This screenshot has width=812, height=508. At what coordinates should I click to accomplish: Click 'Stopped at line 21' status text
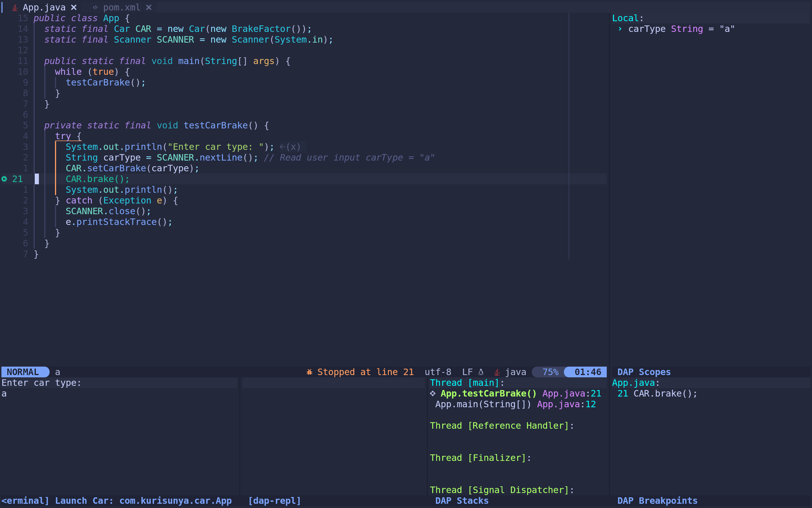pyautogui.click(x=365, y=372)
